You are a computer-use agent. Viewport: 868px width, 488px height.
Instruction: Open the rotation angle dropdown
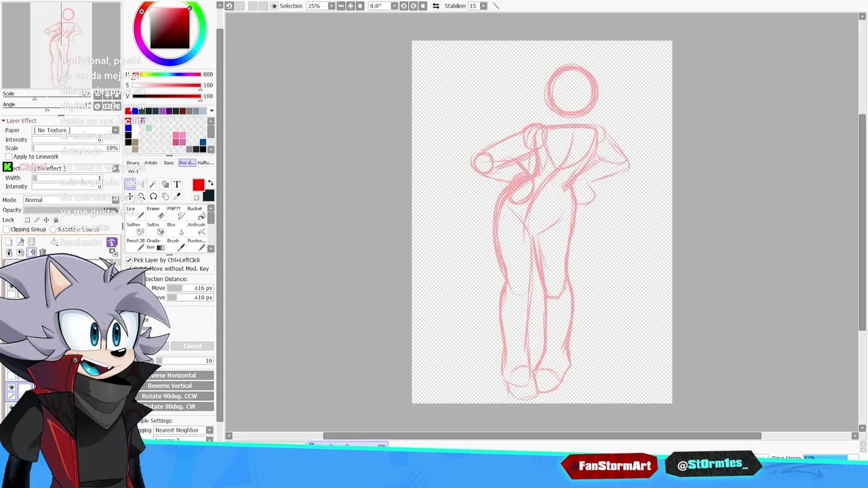click(x=393, y=5)
